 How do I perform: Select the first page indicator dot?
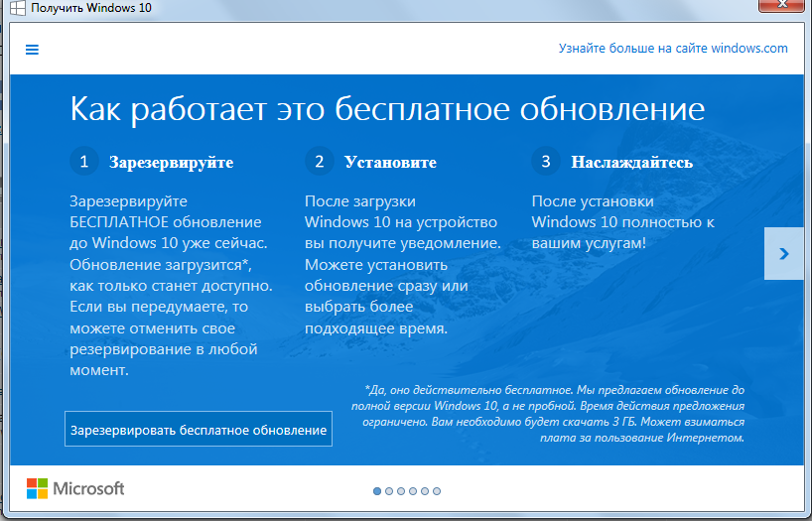tap(377, 491)
